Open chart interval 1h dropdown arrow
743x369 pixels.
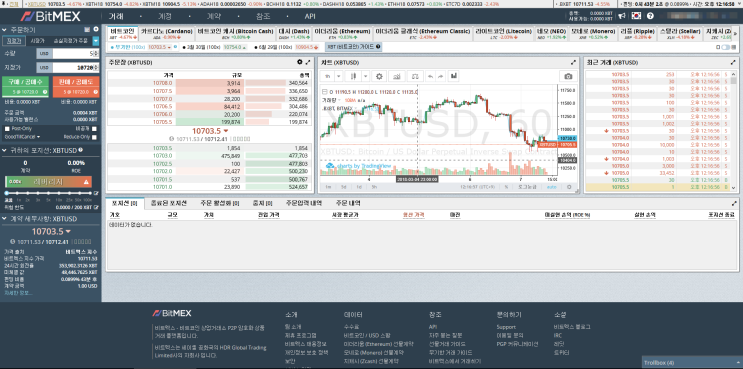[339, 76]
